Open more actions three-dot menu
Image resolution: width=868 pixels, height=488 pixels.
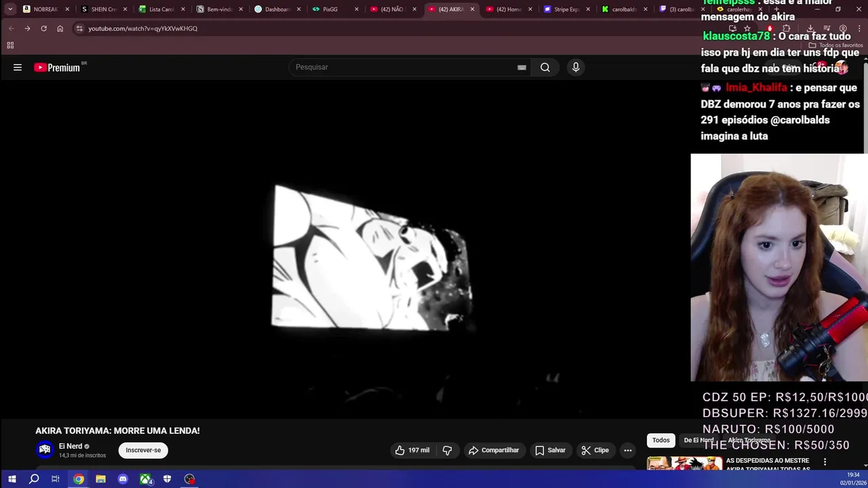coord(628,450)
